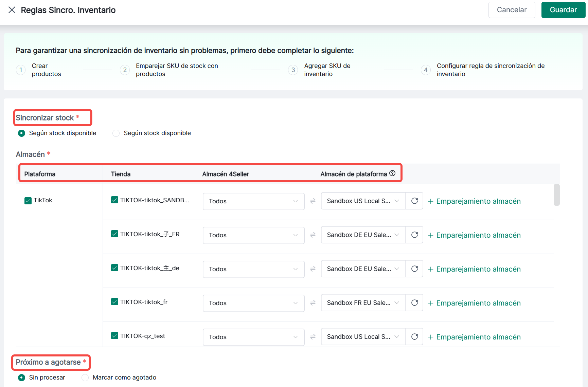Close the Reglas Sincro. Inventario dialog

click(x=12, y=10)
